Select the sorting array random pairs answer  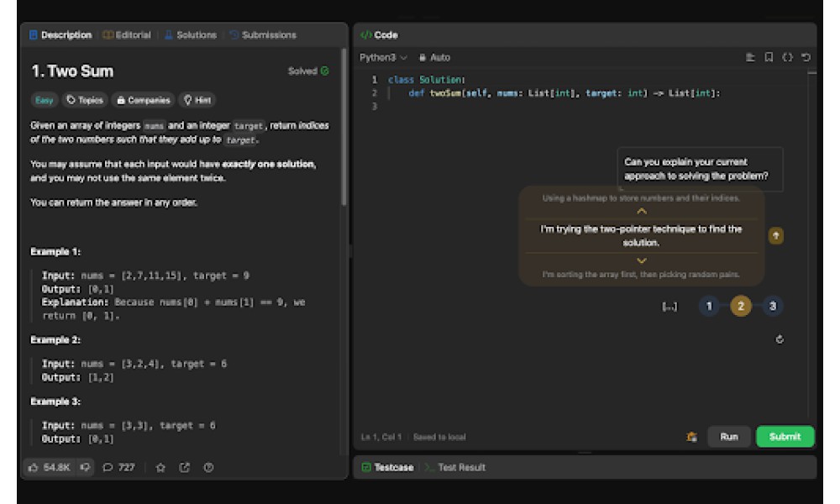point(641,274)
